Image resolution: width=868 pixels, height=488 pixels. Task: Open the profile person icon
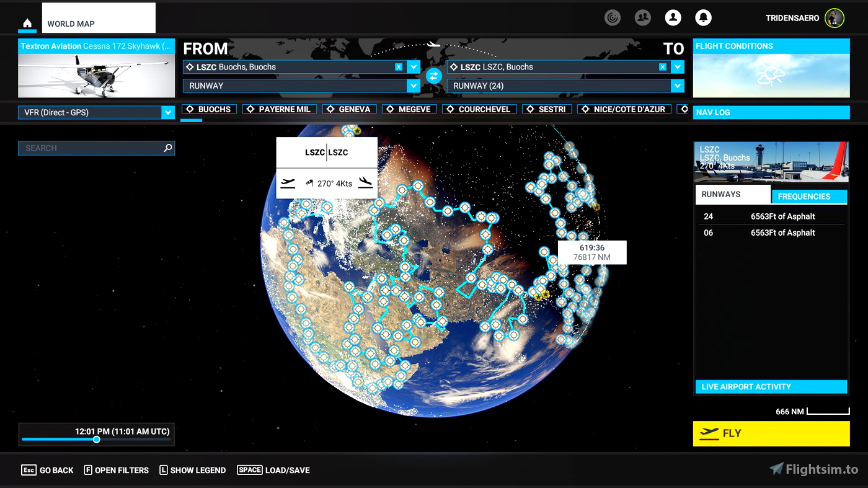[673, 18]
